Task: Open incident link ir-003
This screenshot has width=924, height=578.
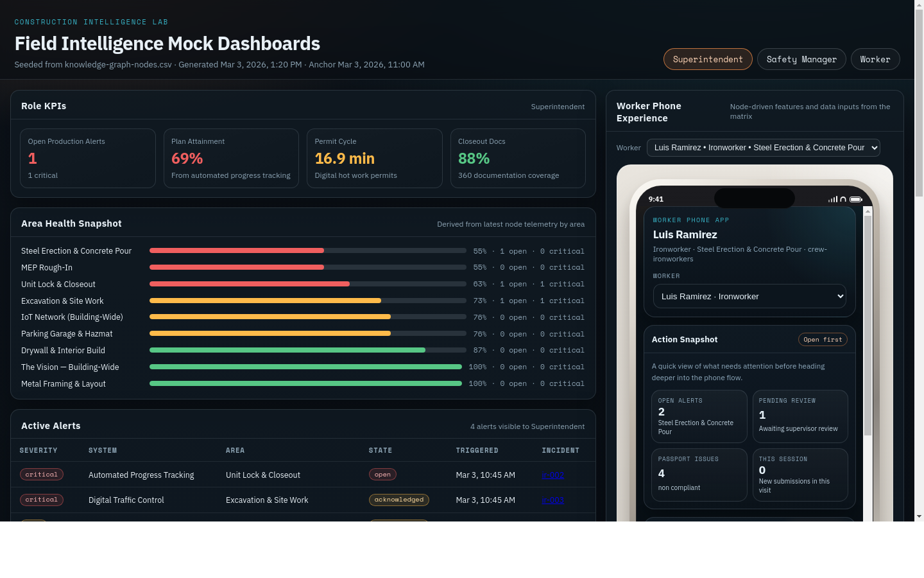Action: (x=552, y=500)
